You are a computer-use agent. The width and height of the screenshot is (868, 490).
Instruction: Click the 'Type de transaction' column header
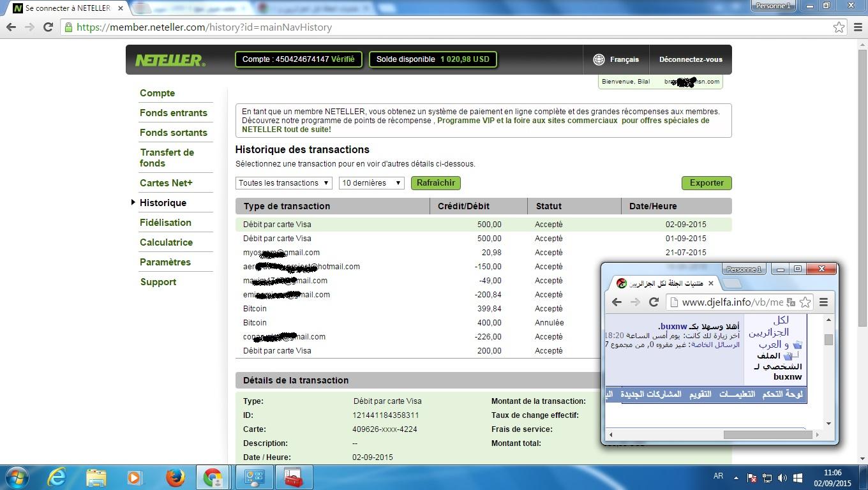(333, 206)
